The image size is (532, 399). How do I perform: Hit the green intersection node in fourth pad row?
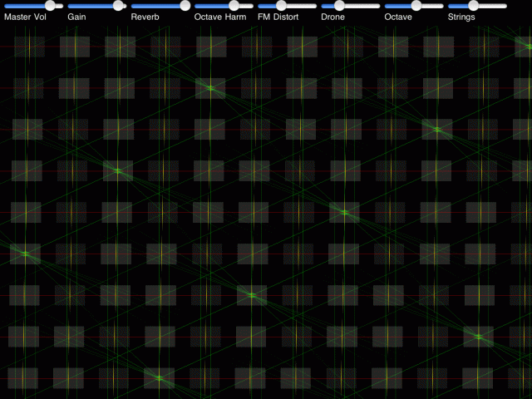(x=117, y=170)
